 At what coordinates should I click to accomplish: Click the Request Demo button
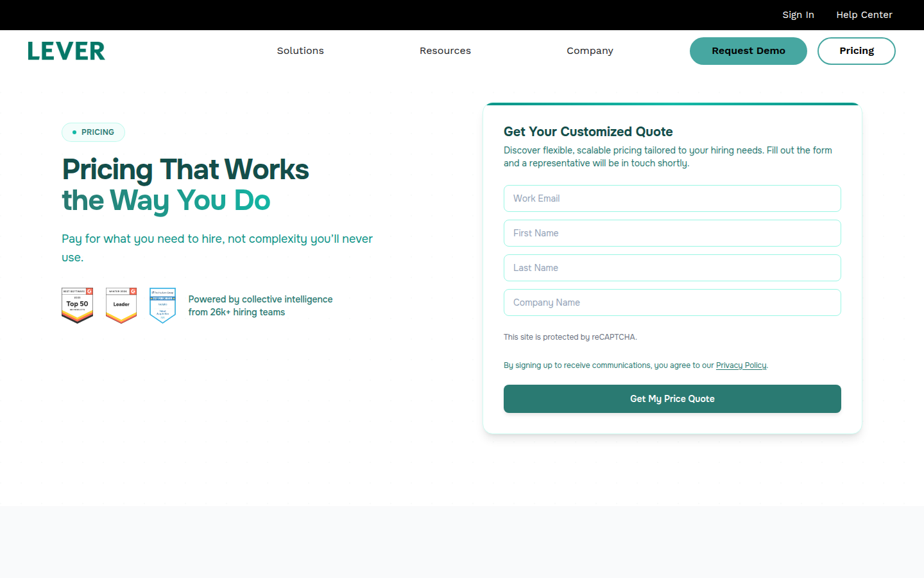click(x=748, y=51)
